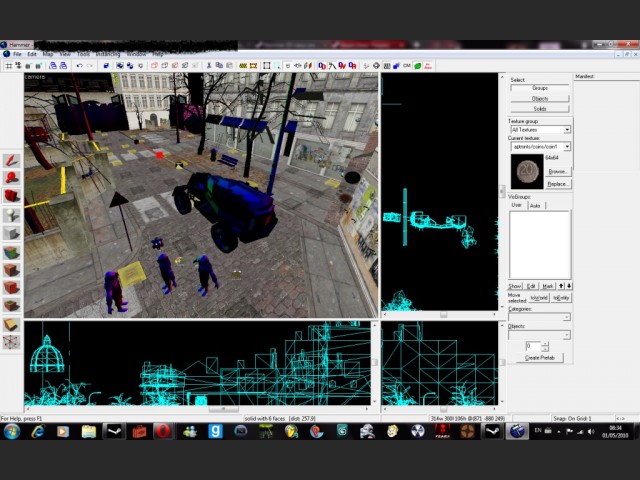Switch to the Auto VisGroups tab
Image resolution: width=640 pixels, height=480 pixels.
(x=535, y=205)
